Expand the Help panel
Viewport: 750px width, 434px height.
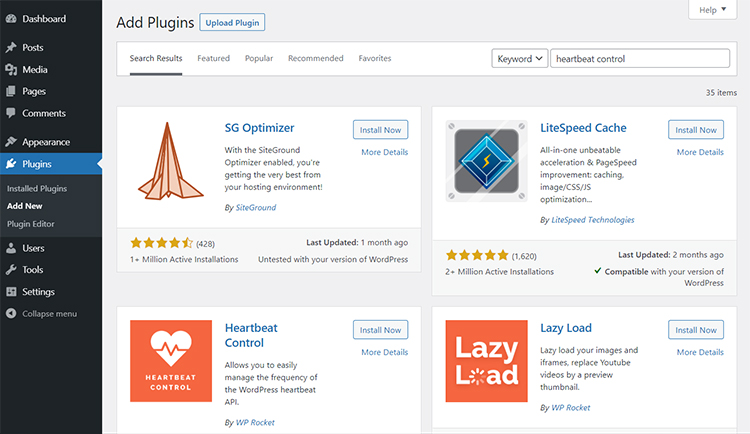pyautogui.click(x=712, y=10)
